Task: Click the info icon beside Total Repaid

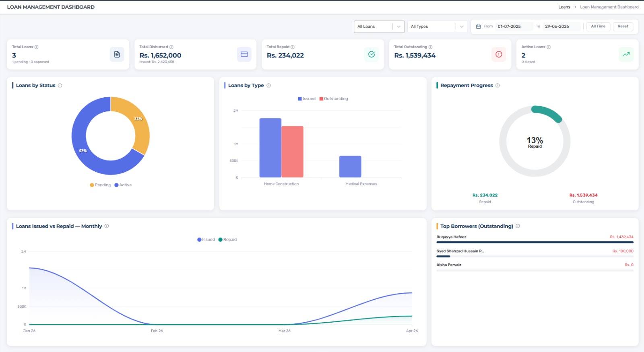Action: 293,47
